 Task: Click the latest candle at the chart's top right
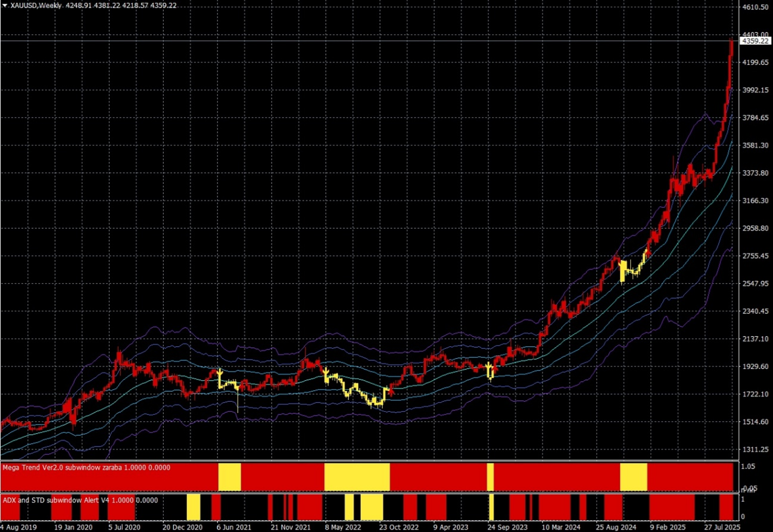click(x=731, y=48)
